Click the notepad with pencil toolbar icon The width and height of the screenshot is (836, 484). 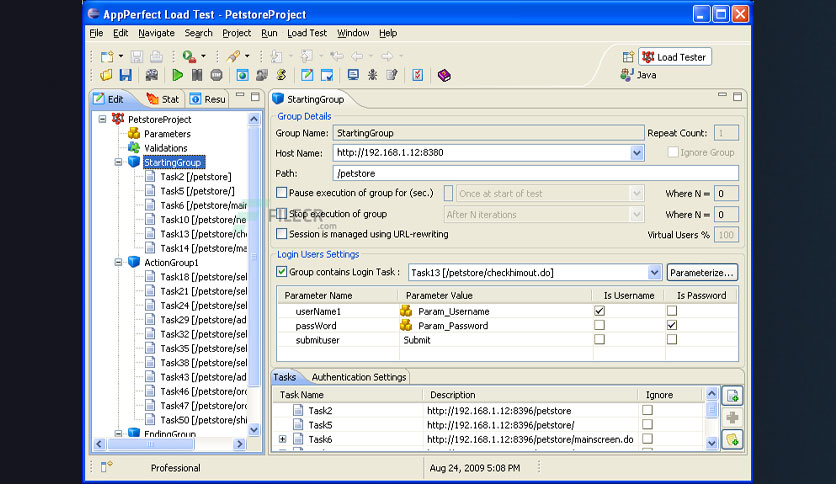tap(392, 75)
